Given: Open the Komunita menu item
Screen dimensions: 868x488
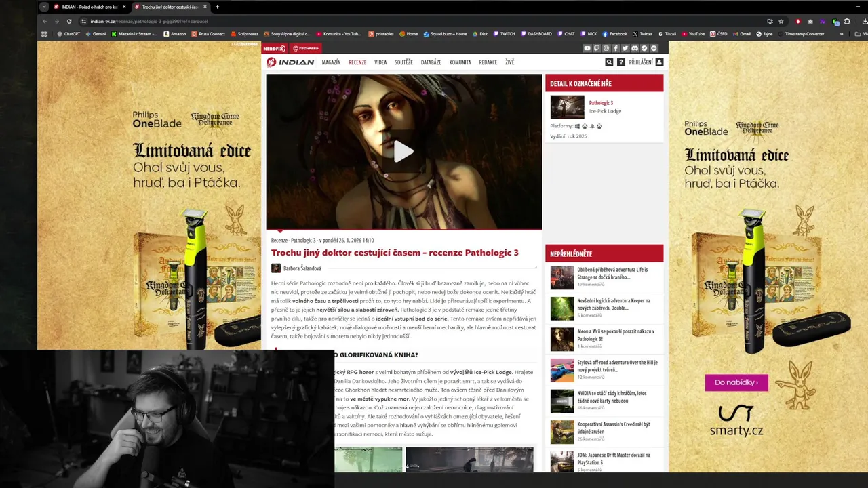Looking at the screenshot, I should click(460, 62).
